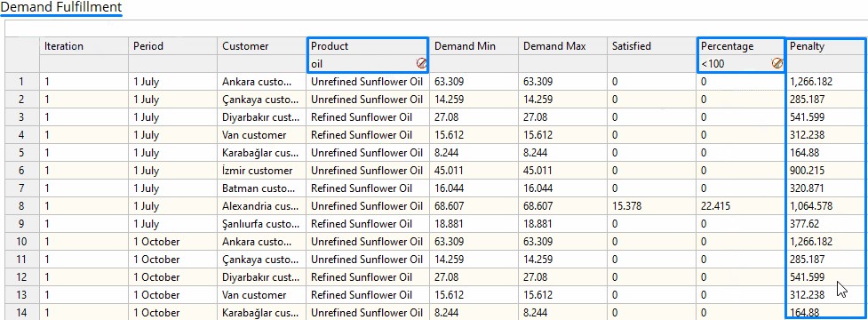Click 'Unrefined Sunflower Oil' in row 6
Image resolution: width=868 pixels, height=320 pixels.
click(367, 171)
